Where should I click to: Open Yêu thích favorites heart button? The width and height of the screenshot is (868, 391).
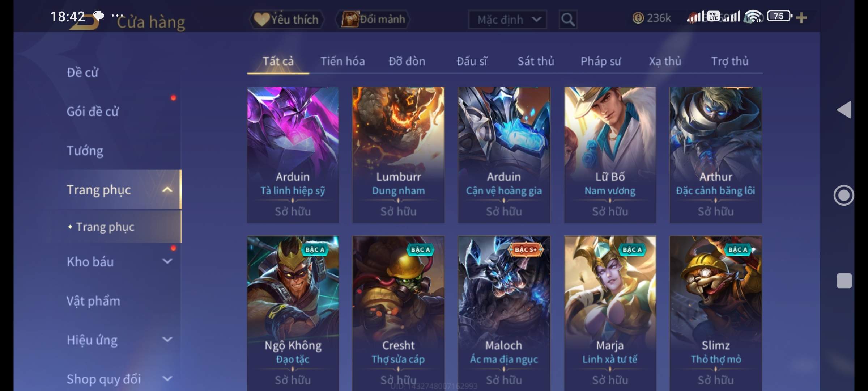(286, 19)
